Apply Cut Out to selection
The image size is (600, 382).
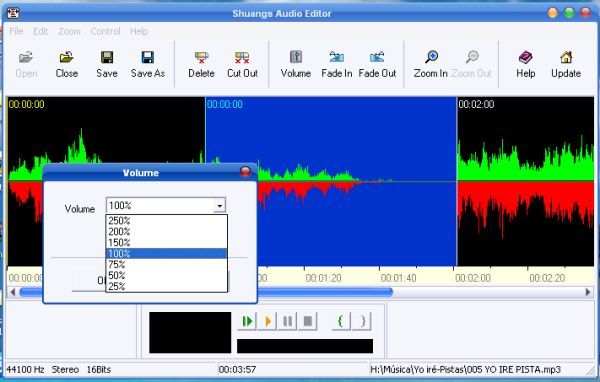click(x=242, y=64)
